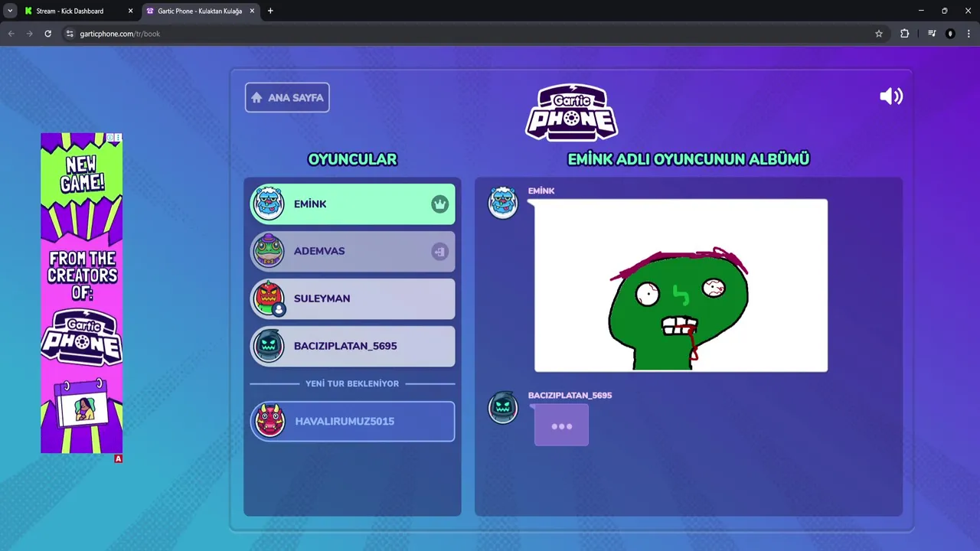The width and height of the screenshot is (980, 551).
Task: Open the green zombie drawing
Action: tap(681, 285)
